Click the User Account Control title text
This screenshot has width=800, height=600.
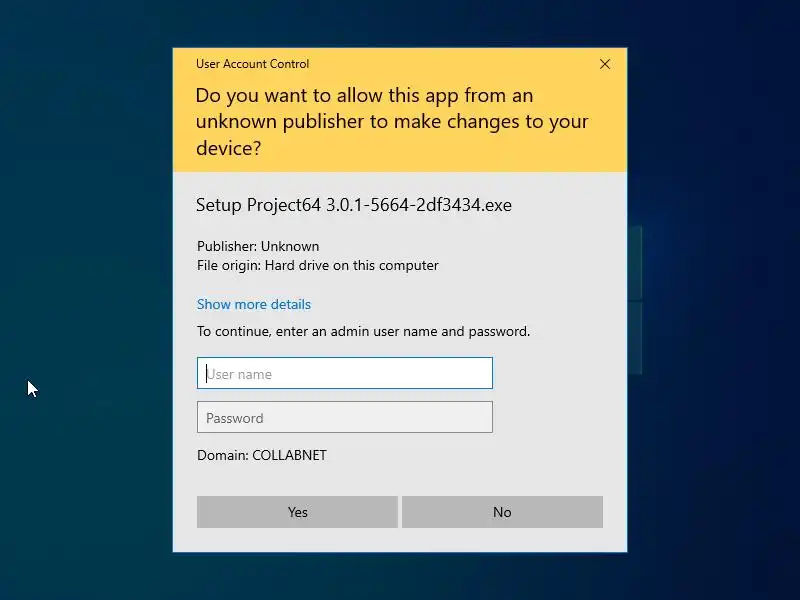click(x=253, y=64)
